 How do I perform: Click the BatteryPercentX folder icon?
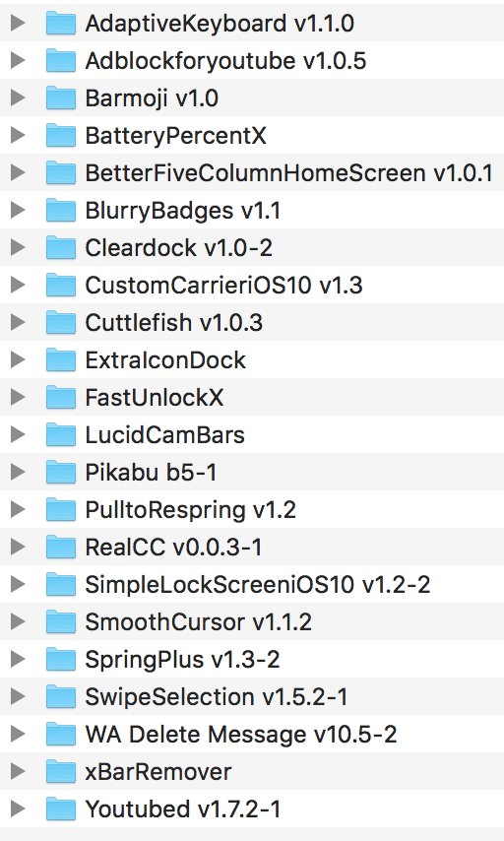click(61, 135)
